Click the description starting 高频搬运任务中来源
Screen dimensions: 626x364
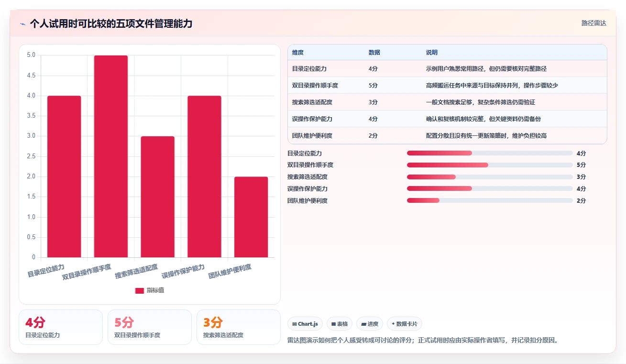pyautogui.click(x=492, y=85)
